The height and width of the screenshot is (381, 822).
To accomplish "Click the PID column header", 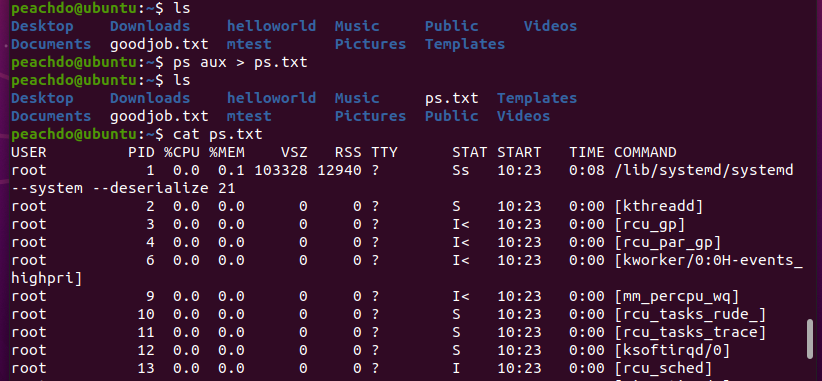I will point(142,153).
